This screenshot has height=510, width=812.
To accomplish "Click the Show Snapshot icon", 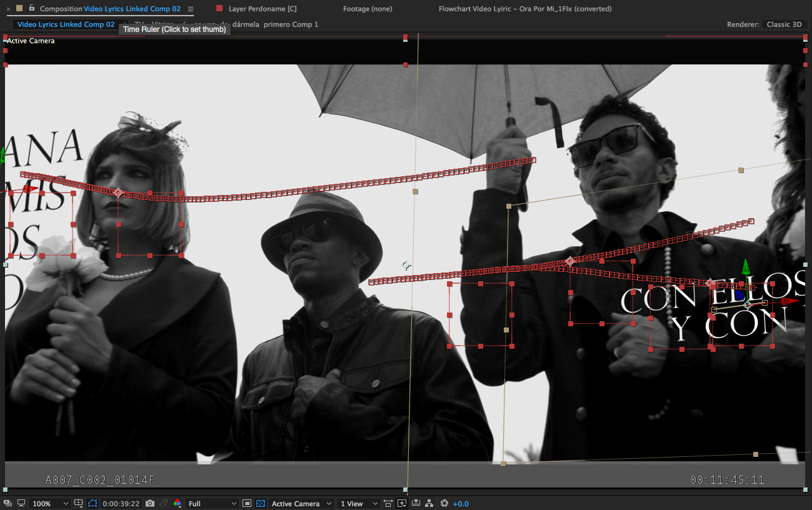I will (164, 503).
